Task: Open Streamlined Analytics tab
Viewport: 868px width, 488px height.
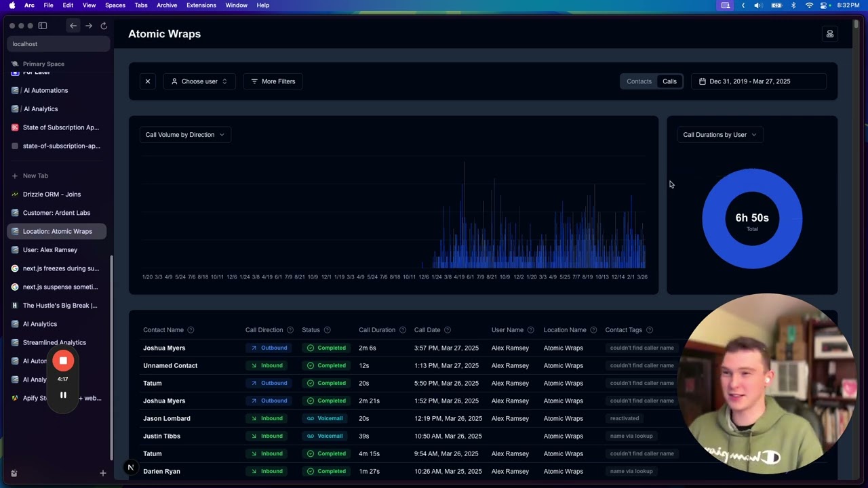Action: coord(57,342)
